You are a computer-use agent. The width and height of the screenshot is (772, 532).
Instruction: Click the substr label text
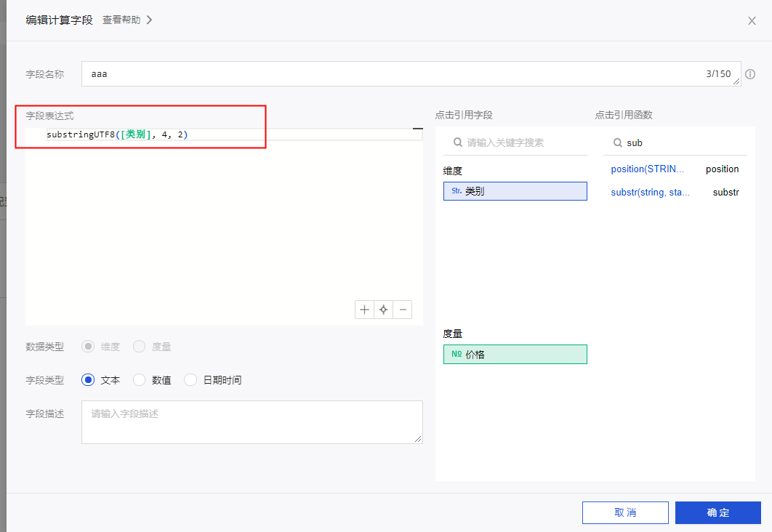click(725, 193)
